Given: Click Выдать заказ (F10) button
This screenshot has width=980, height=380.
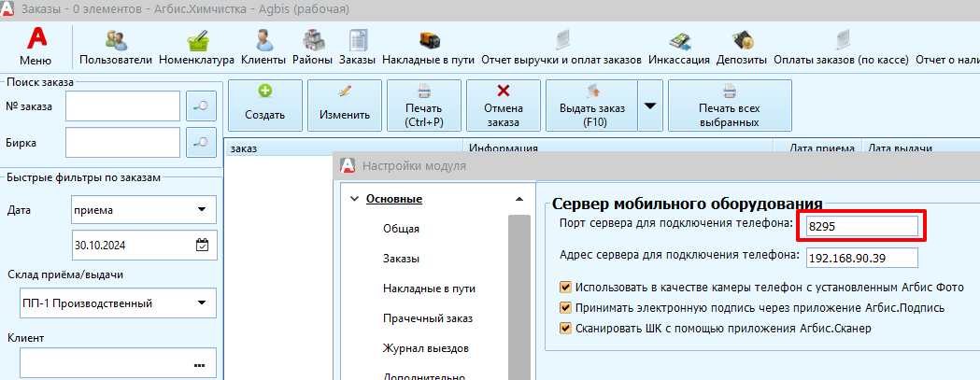Looking at the screenshot, I should 591,105.
